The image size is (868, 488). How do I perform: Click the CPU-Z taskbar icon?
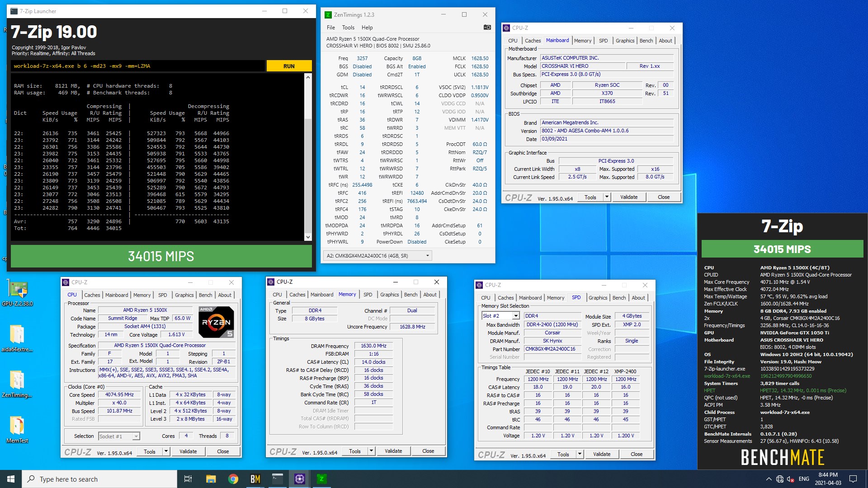(299, 479)
